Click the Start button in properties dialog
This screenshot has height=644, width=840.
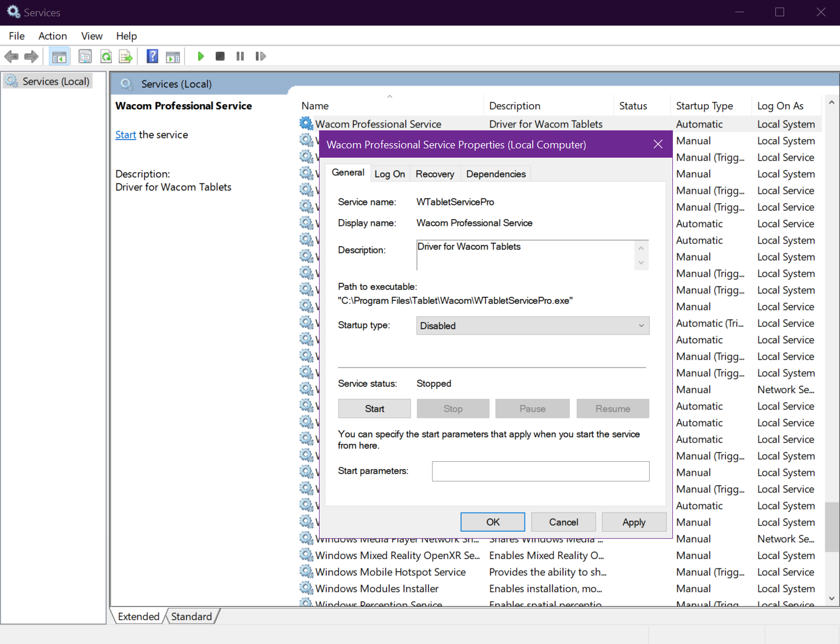tap(374, 409)
